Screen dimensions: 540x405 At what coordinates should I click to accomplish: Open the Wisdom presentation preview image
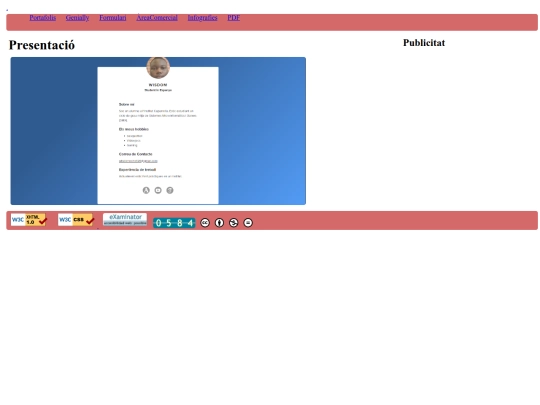tap(158, 131)
